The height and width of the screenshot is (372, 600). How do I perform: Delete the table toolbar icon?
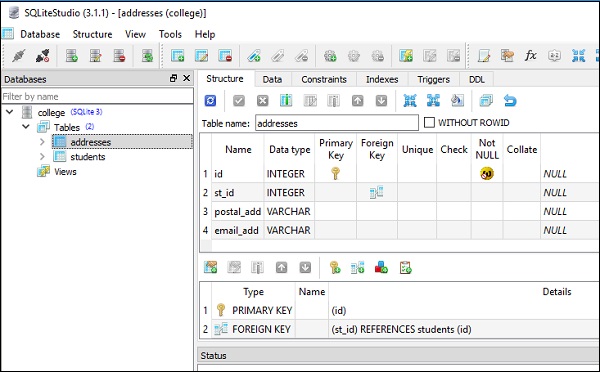(225, 56)
